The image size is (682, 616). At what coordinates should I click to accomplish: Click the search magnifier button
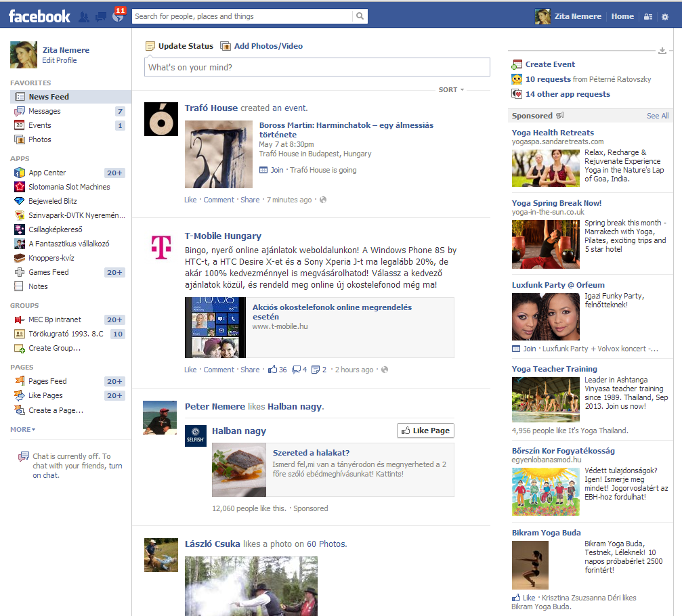point(360,16)
